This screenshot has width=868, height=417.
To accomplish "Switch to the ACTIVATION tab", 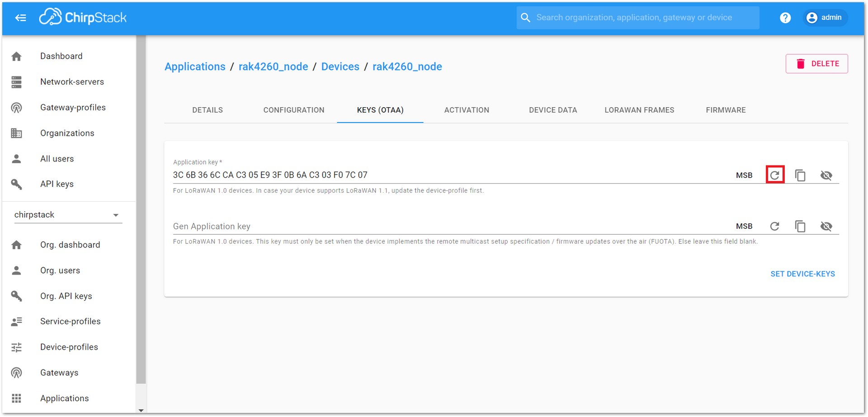I will pyautogui.click(x=467, y=110).
